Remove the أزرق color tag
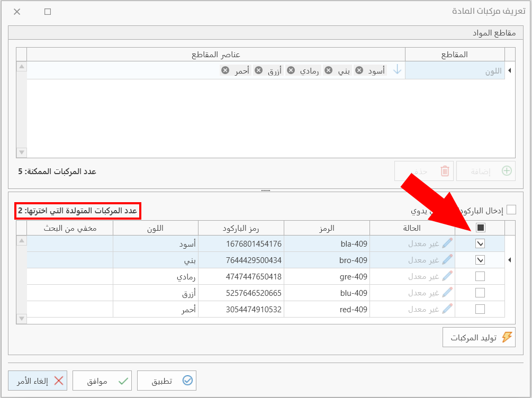 point(258,70)
